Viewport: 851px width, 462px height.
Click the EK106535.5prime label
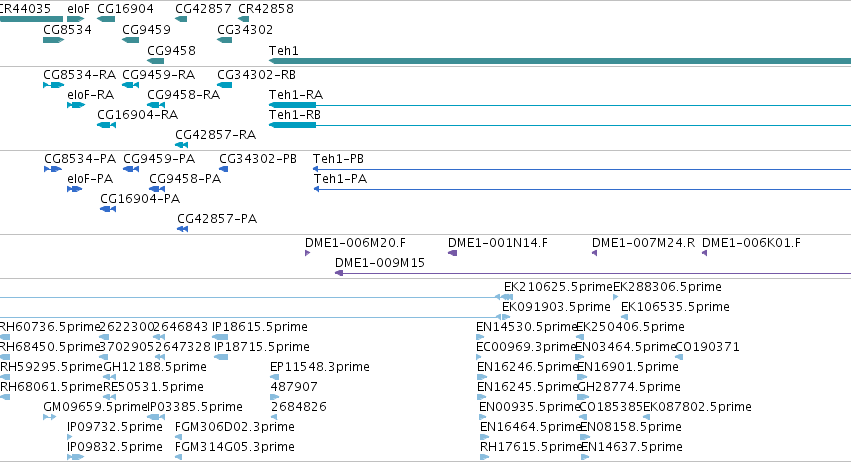pos(675,307)
